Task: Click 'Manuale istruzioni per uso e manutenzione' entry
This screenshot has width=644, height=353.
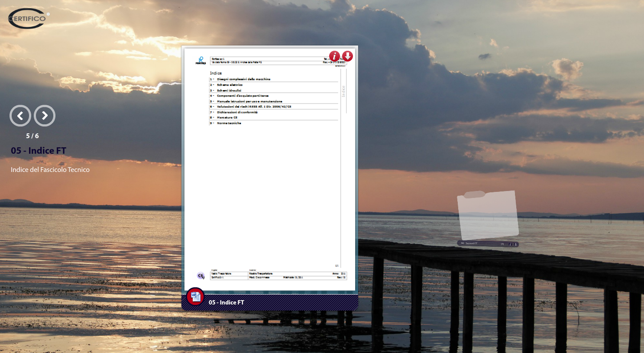Action: click(249, 101)
